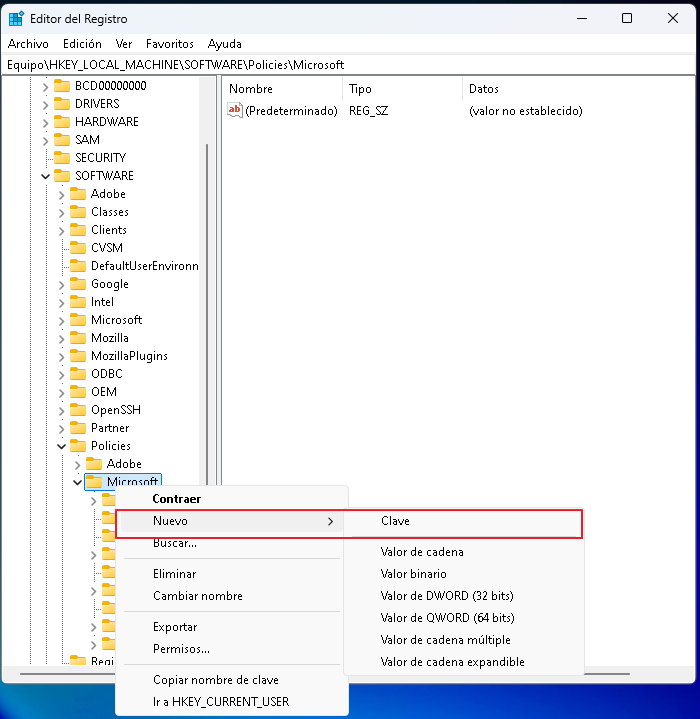Click the SOFTWARE folder icon

point(62,176)
